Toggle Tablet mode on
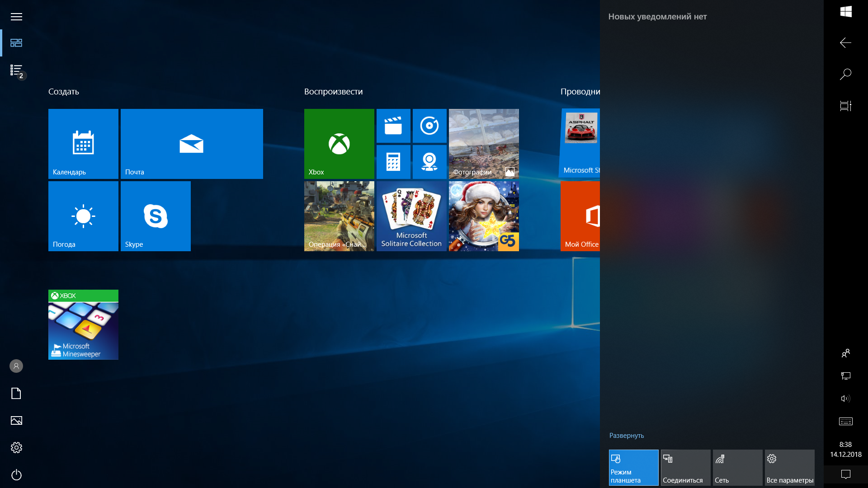 (x=634, y=468)
